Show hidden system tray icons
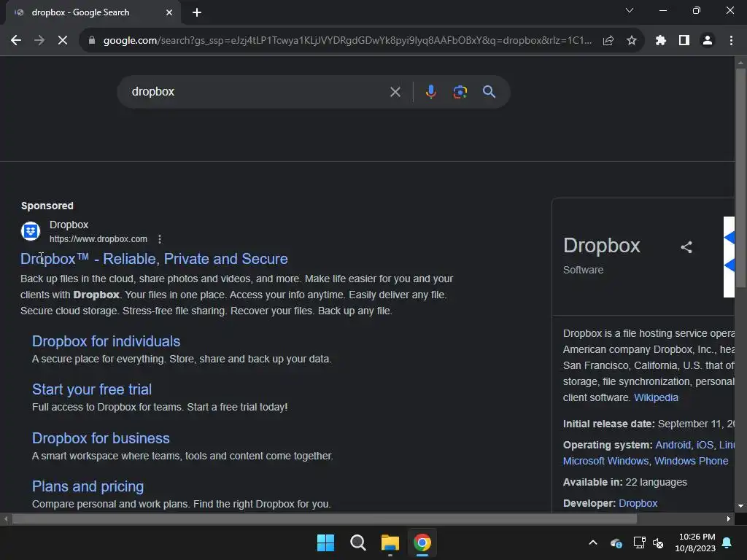The image size is (747, 560). 593,542
